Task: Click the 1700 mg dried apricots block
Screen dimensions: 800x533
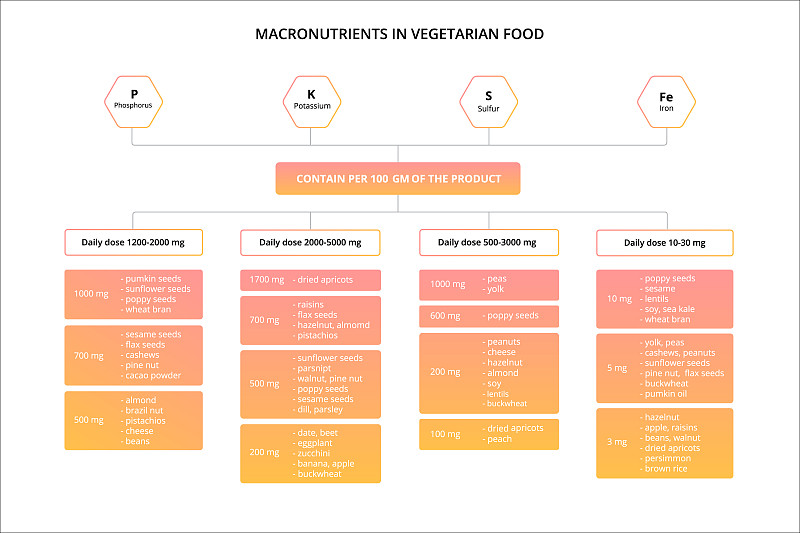Action: click(x=310, y=280)
